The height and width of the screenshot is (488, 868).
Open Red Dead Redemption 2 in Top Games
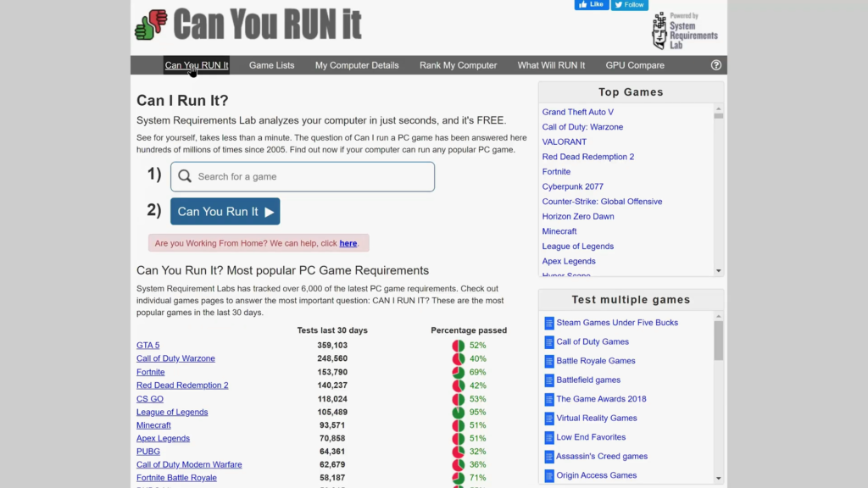pos(588,157)
